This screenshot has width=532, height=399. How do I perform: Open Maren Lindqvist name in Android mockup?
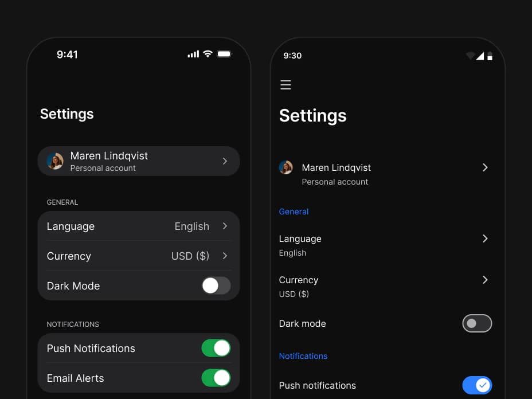(337, 167)
